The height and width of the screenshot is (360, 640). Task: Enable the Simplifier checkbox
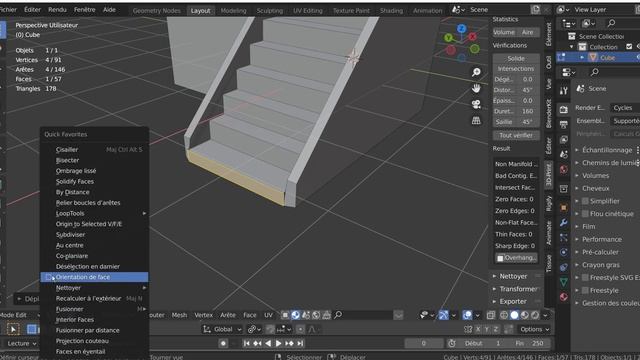(x=585, y=201)
